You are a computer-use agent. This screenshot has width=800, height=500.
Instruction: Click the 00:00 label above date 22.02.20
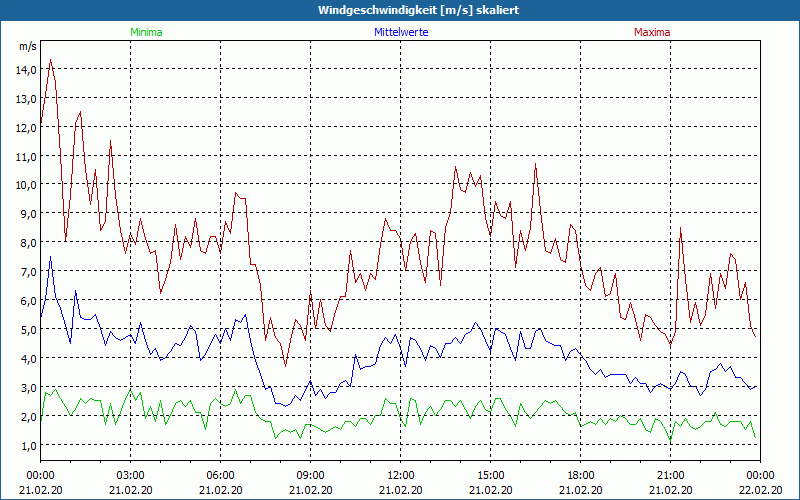(x=760, y=476)
